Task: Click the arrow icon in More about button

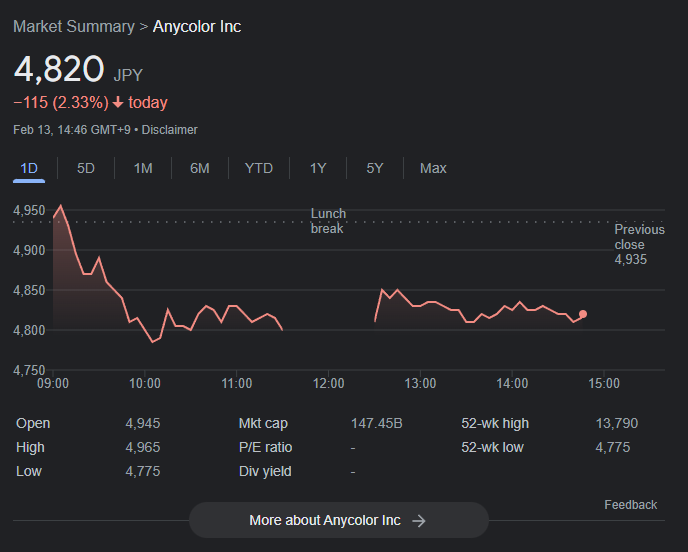Action: click(419, 521)
